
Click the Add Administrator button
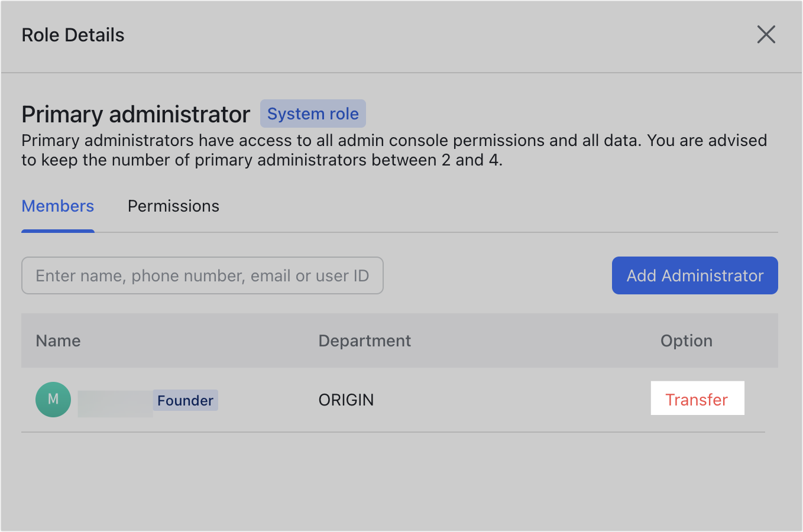point(694,275)
